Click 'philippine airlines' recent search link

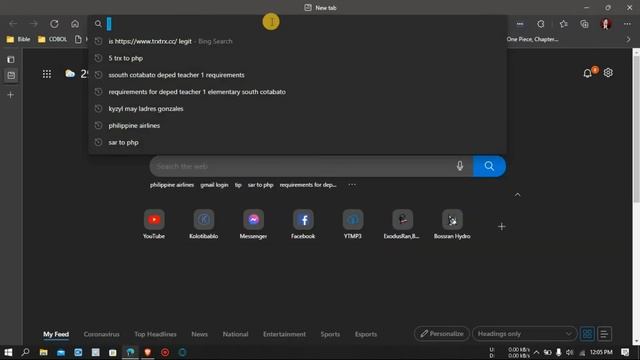tap(172, 185)
